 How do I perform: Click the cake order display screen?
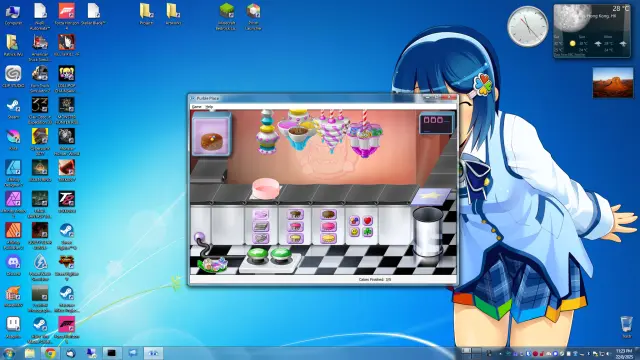click(211, 134)
